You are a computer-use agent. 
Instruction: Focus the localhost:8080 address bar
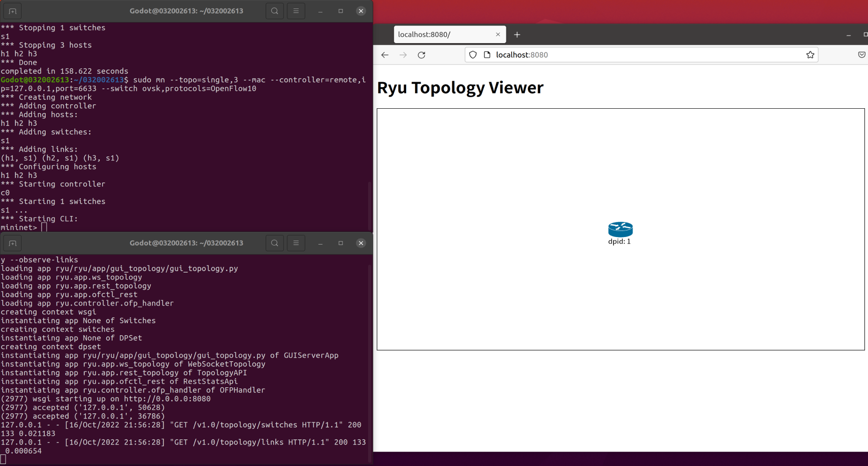click(641, 55)
